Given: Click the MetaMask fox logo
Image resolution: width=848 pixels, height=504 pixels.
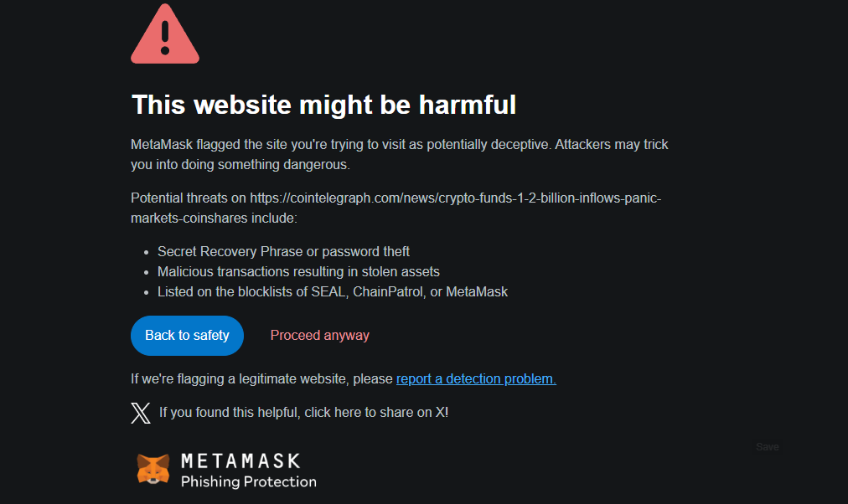Looking at the screenshot, I should coord(153,468).
